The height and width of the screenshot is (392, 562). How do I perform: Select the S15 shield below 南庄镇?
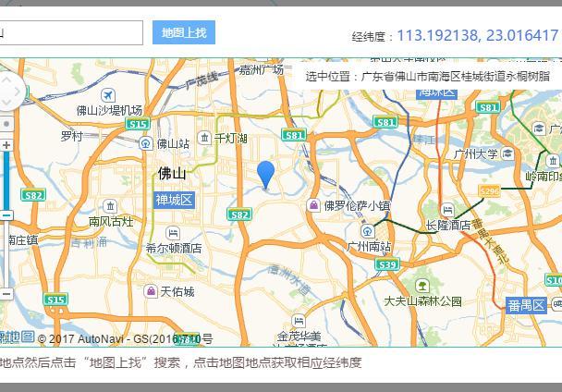tap(55, 300)
